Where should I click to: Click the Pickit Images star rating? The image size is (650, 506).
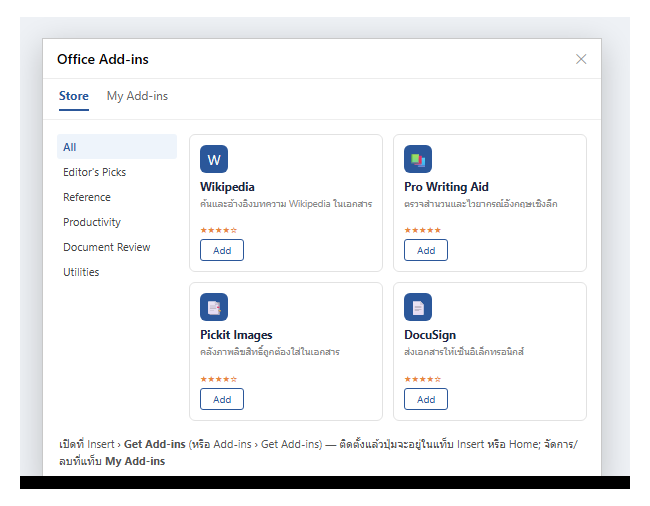pyautogui.click(x=218, y=379)
